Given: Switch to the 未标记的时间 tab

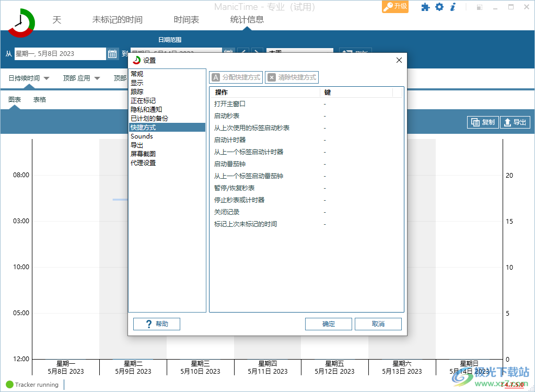Looking at the screenshot, I should [118, 20].
